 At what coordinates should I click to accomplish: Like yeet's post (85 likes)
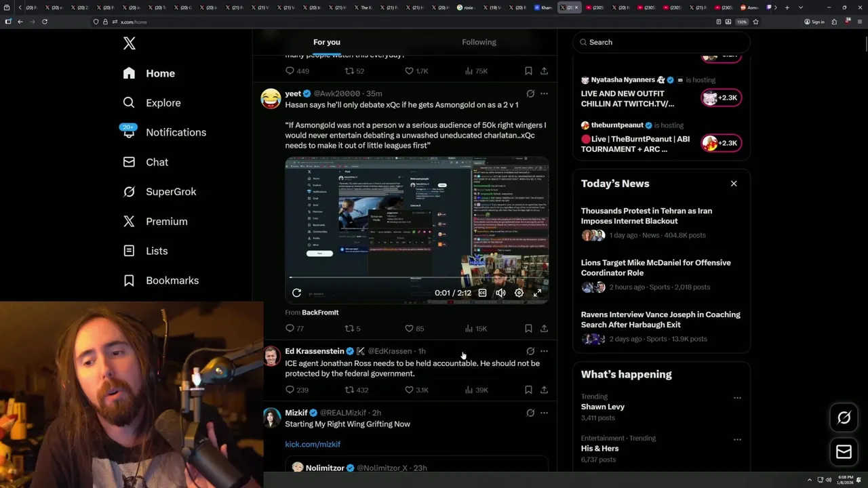click(414, 329)
